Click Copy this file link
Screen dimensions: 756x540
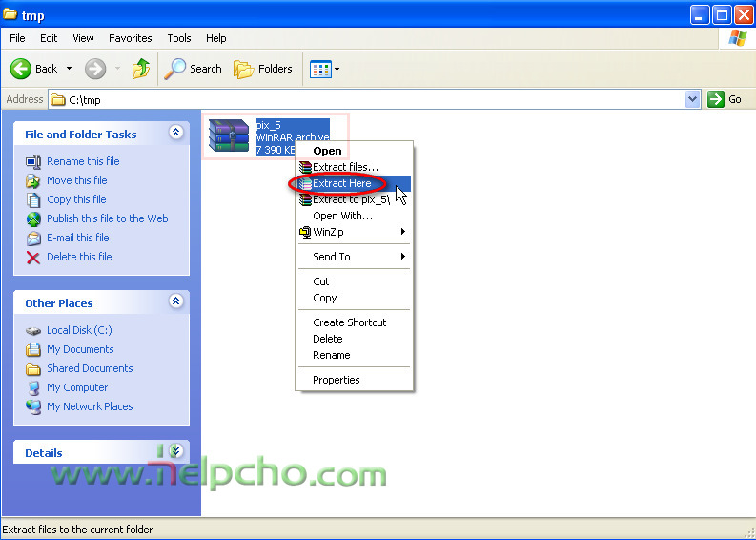click(x=76, y=199)
